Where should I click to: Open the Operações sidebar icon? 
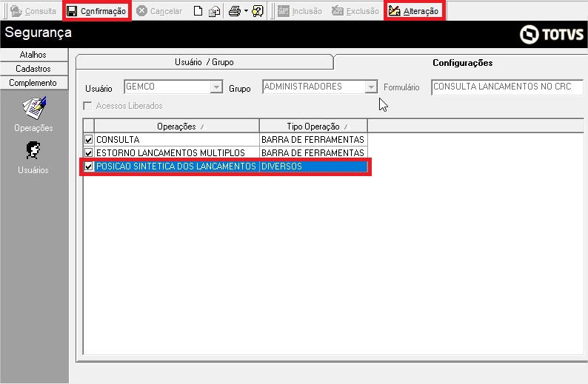34,114
